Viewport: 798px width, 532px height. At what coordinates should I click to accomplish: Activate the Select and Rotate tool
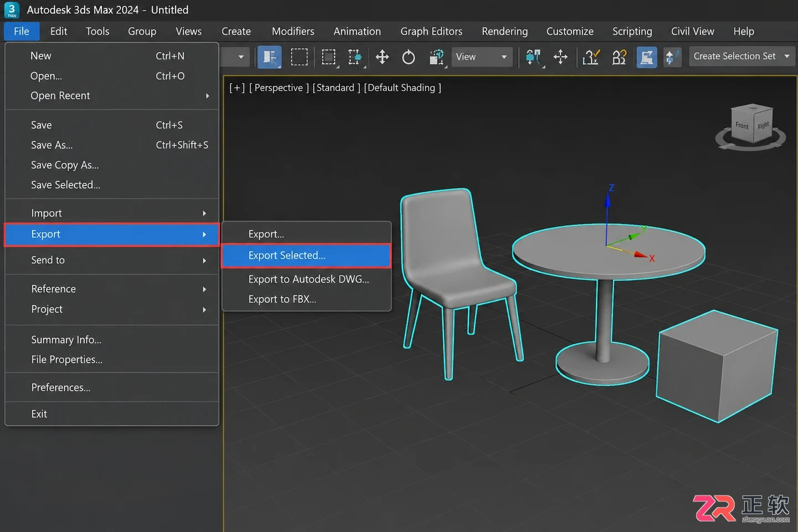click(408, 57)
